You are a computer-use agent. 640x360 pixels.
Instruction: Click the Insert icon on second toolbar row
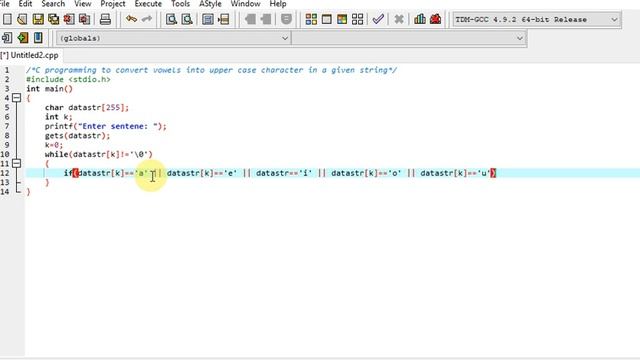[x=7, y=38]
